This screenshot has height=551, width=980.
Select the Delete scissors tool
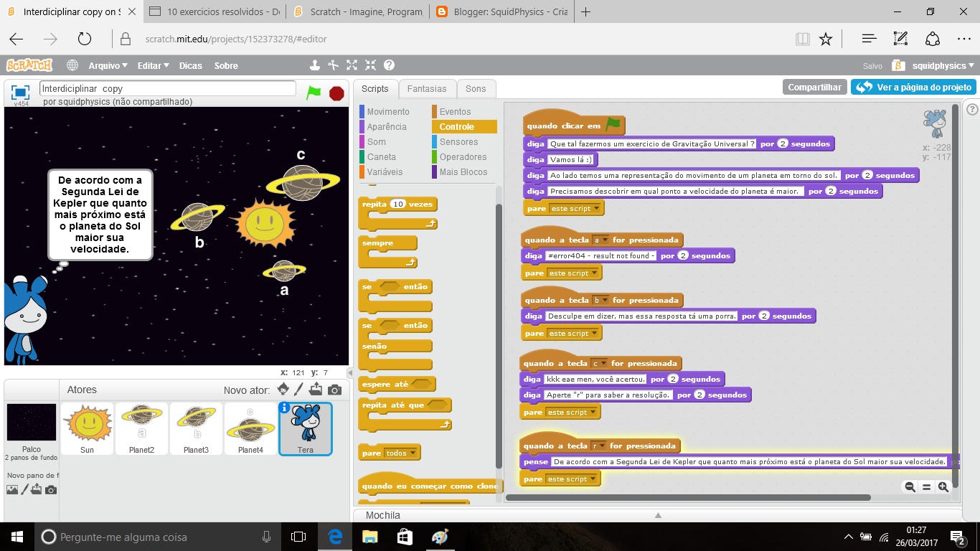[333, 65]
